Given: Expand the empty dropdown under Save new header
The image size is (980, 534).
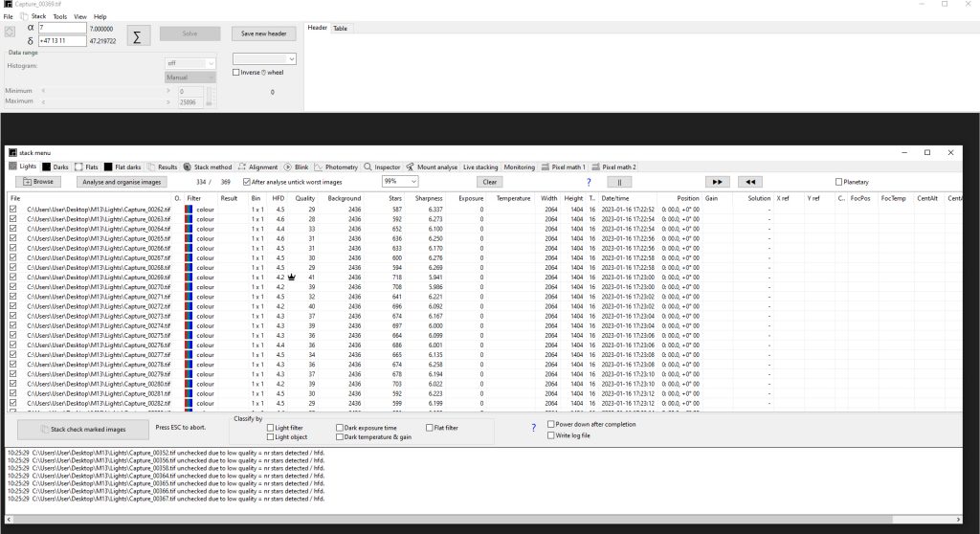Looking at the screenshot, I should [264, 58].
